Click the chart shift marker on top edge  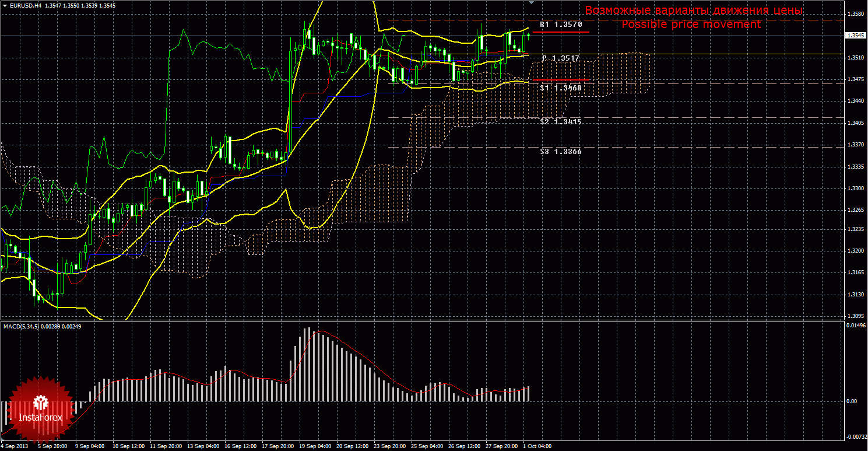[530, 3]
